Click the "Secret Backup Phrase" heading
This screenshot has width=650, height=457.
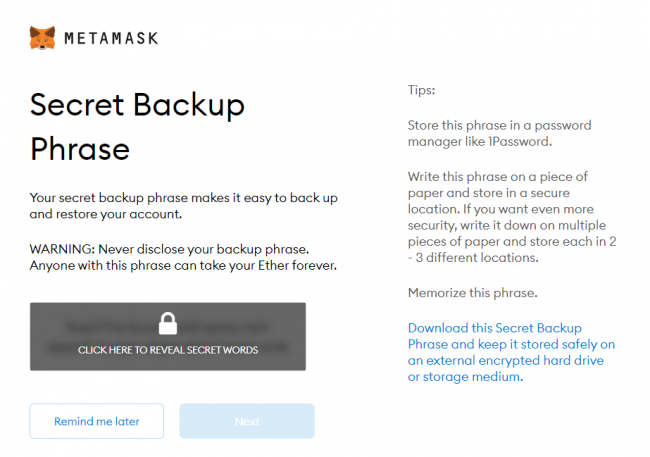coord(137,126)
